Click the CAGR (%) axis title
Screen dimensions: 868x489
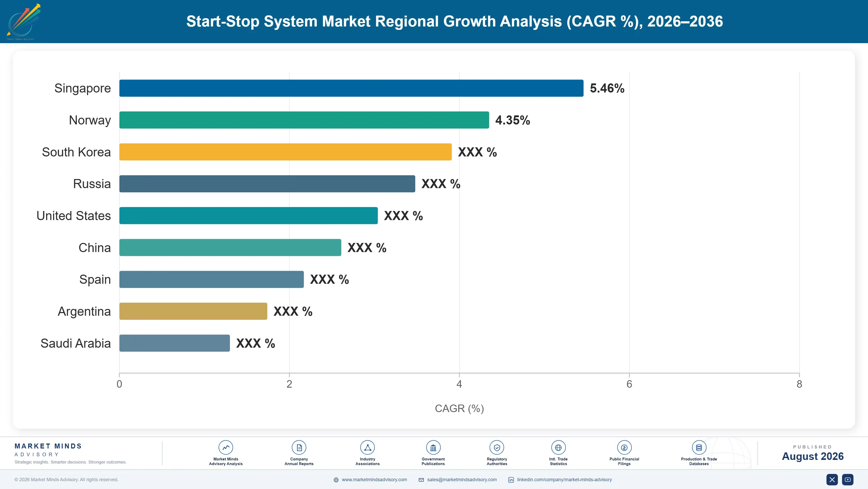click(x=459, y=408)
